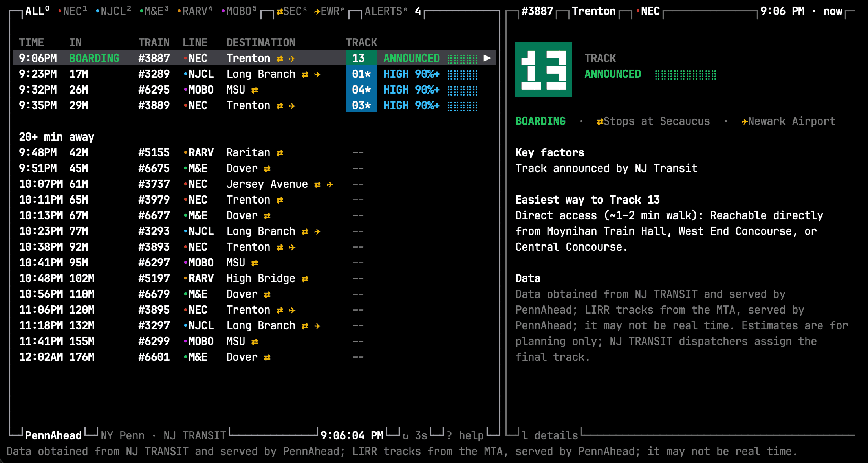Click airport icon on #3297 Long Branch row
The width and height of the screenshot is (868, 463).
point(317,326)
